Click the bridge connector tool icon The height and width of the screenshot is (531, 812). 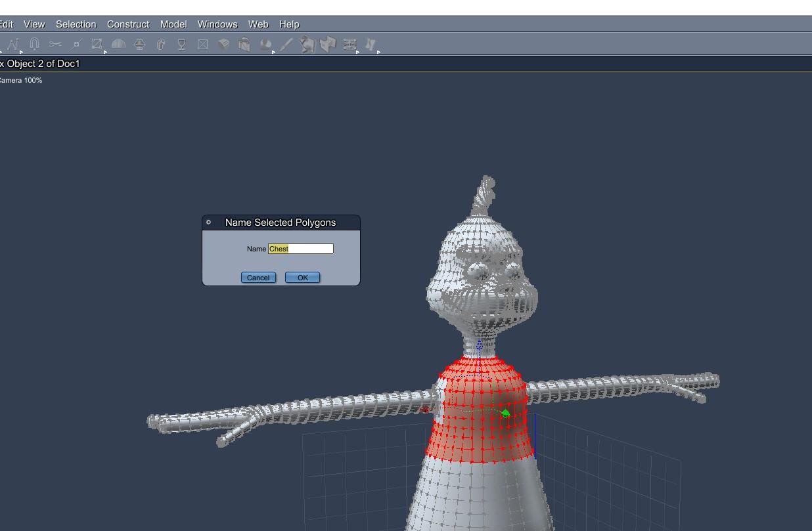tap(350, 44)
